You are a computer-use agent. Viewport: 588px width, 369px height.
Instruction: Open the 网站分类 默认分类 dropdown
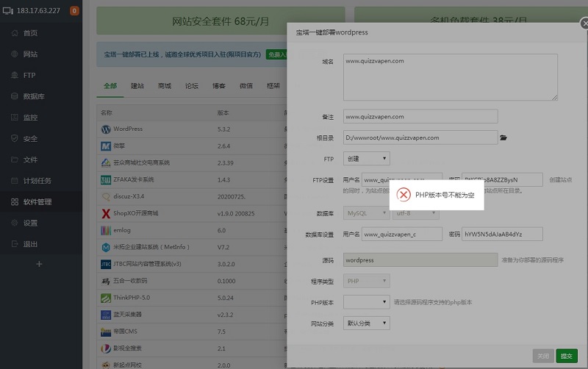pyautogui.click(x=366, y=323)
